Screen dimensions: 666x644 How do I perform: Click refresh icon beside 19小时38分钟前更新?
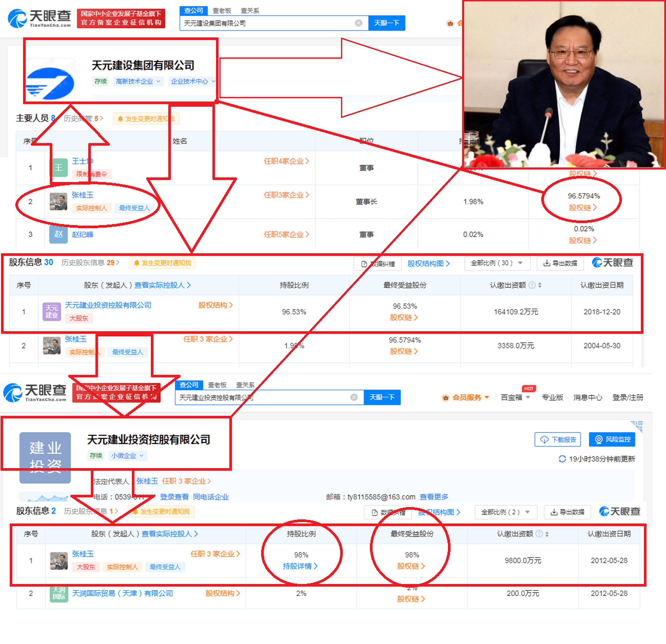pos(562,459)
